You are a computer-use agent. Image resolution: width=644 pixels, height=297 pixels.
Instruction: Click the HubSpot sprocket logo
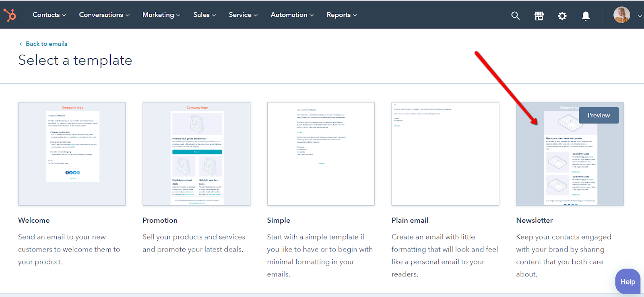click(10, 15)
